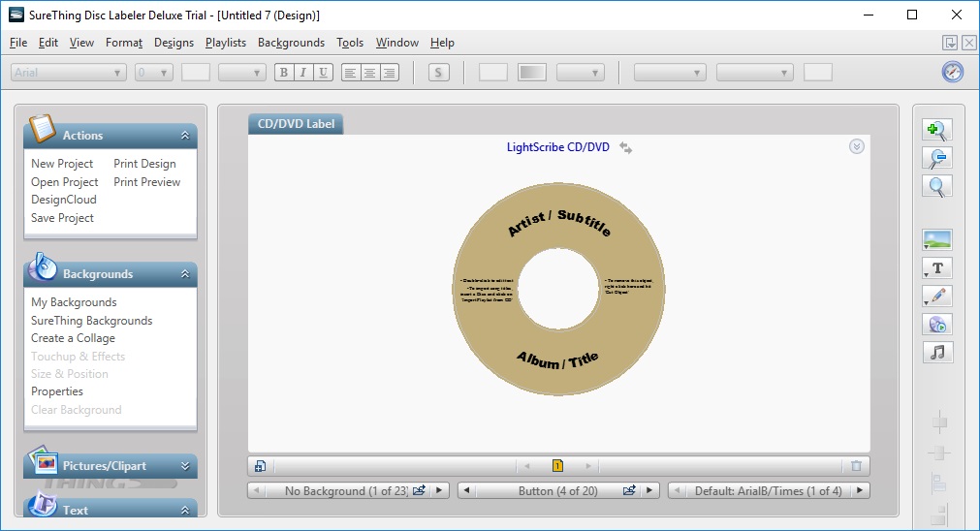Click Create a Collage link
This screenshot has height=531, width=980.
click(73, 338)
